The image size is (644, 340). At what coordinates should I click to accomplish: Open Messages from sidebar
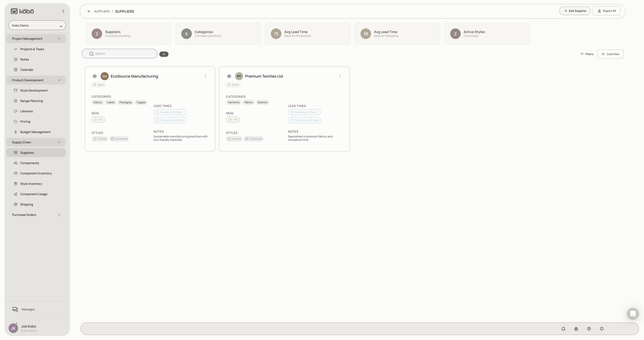[28, 309]
